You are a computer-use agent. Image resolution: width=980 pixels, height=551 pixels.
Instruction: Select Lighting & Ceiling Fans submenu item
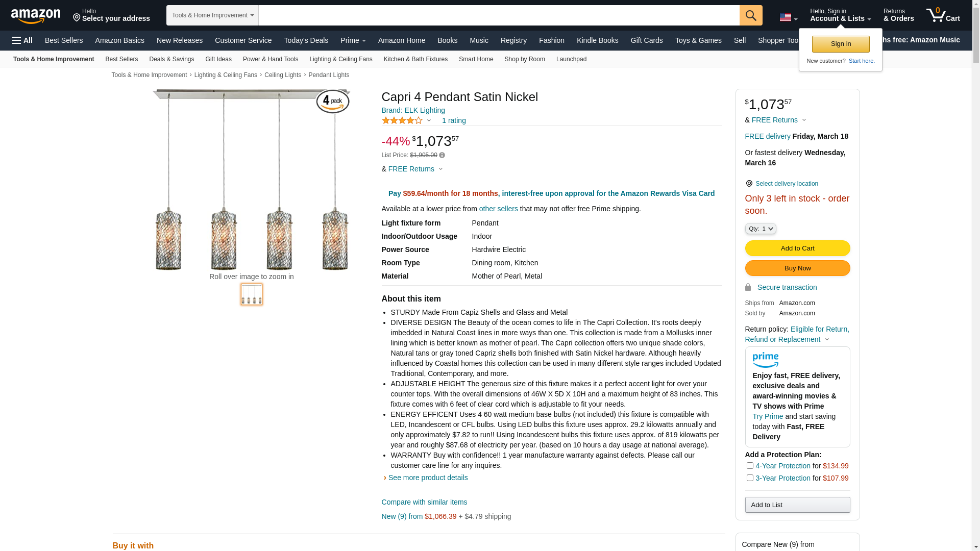pyautogui.click(x=340, y=59)
